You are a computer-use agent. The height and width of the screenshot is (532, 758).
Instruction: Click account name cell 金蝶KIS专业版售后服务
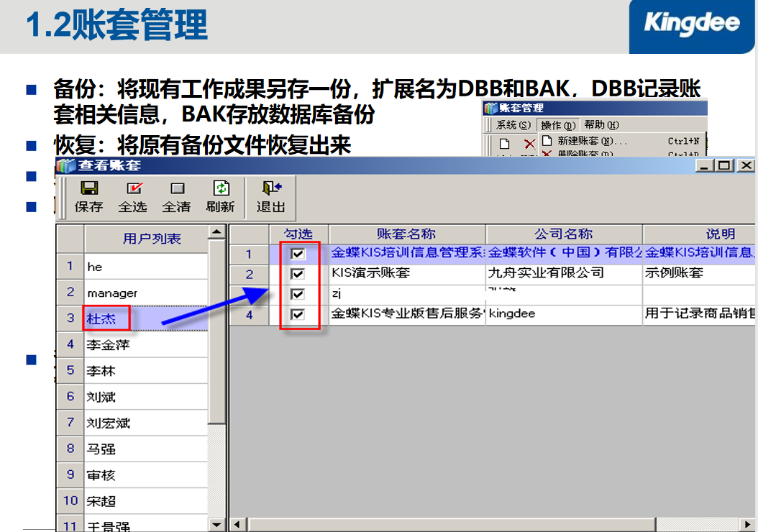[407, 315]
